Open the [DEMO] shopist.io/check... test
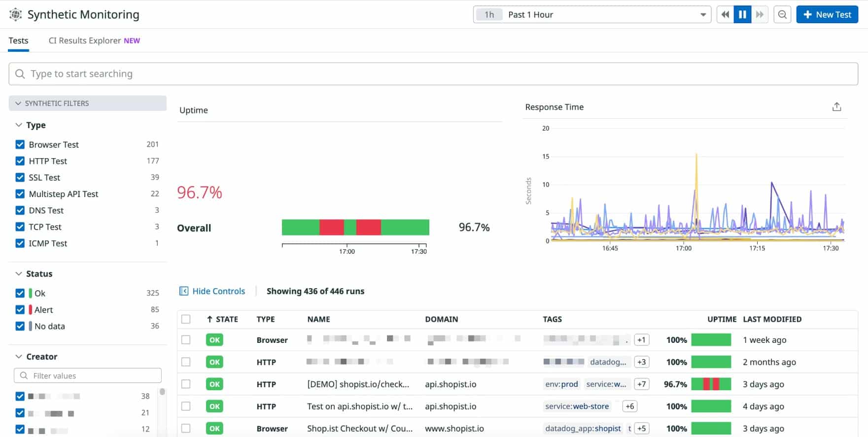 358,384
